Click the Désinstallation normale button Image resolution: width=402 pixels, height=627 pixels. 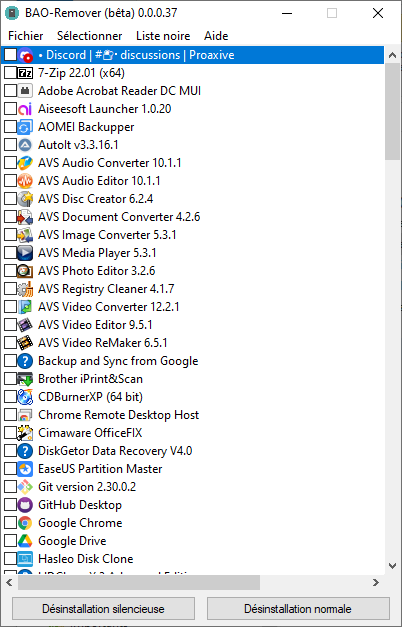(298, 609)
